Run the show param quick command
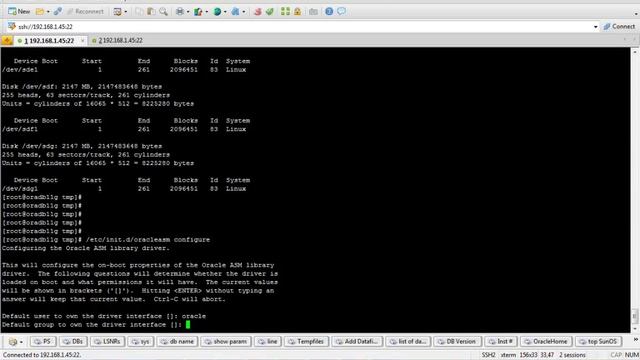This screenshot has width=640, height=360. pyautogui.click(x=225, y=341)
